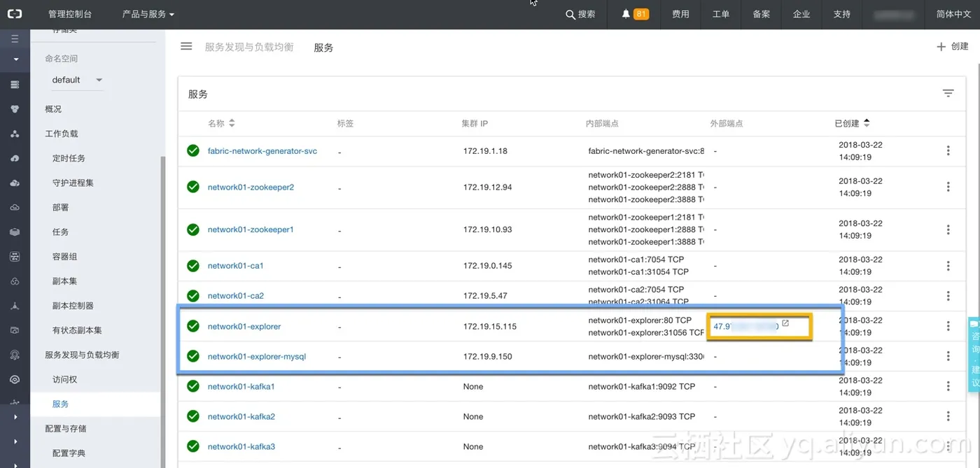Select 部署 in the sidebar
This screenshot has width=980, height=468.
pos(61,208)
